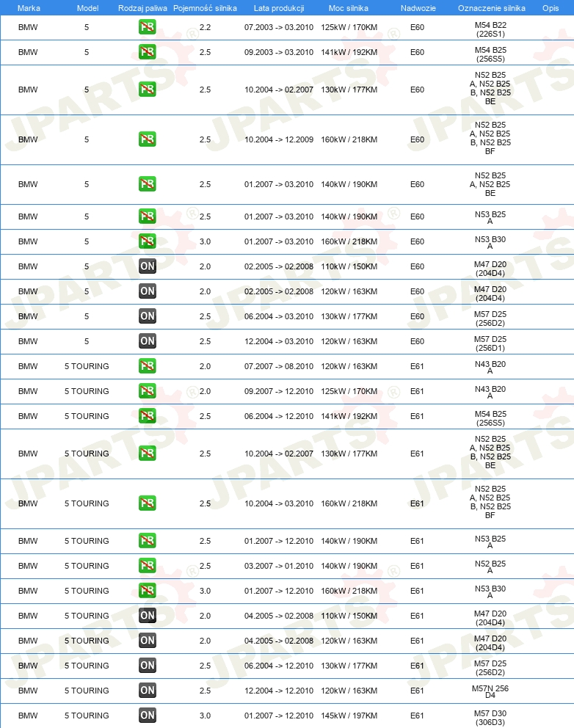Select engine code N53 B30 A in E60 row
Image resolution: width=574 pixels, height=728 pixels.
(490, 242)
